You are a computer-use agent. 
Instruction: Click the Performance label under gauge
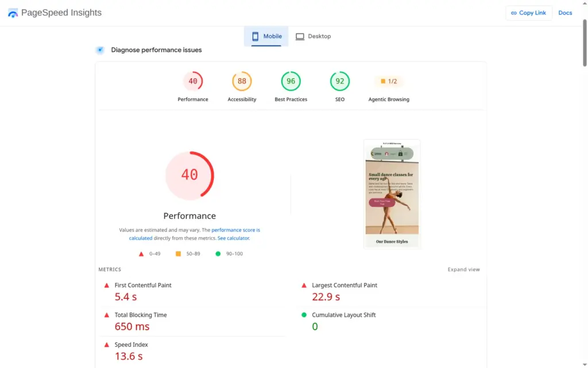coord(193,99)
